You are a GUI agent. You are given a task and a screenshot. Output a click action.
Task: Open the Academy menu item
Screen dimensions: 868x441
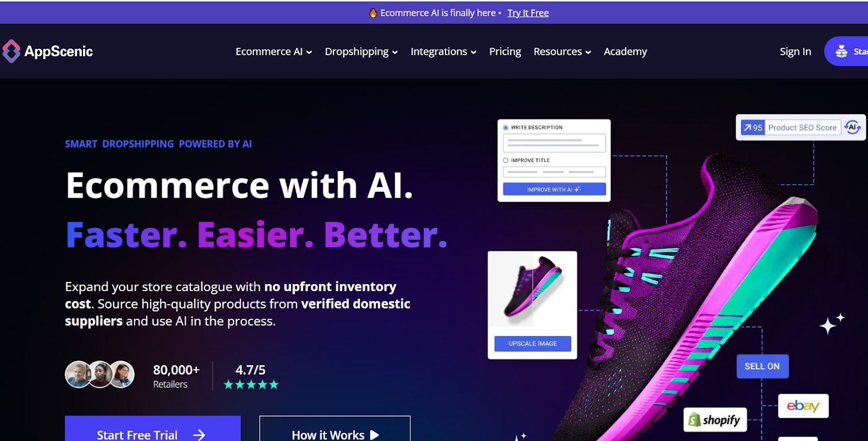coord(626,52)
